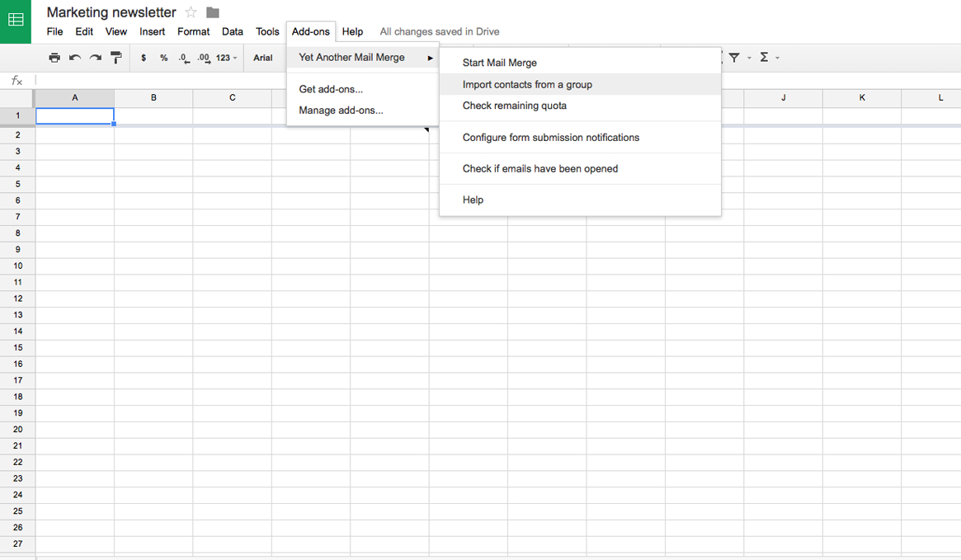
Task: Open the Get add-ons dialog
Action: point(331,89)
